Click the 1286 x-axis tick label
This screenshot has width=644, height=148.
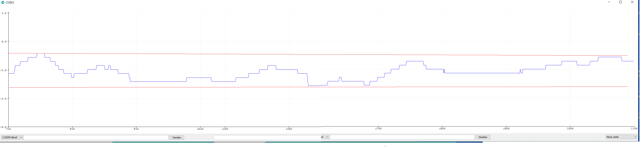tap(225, 129)
